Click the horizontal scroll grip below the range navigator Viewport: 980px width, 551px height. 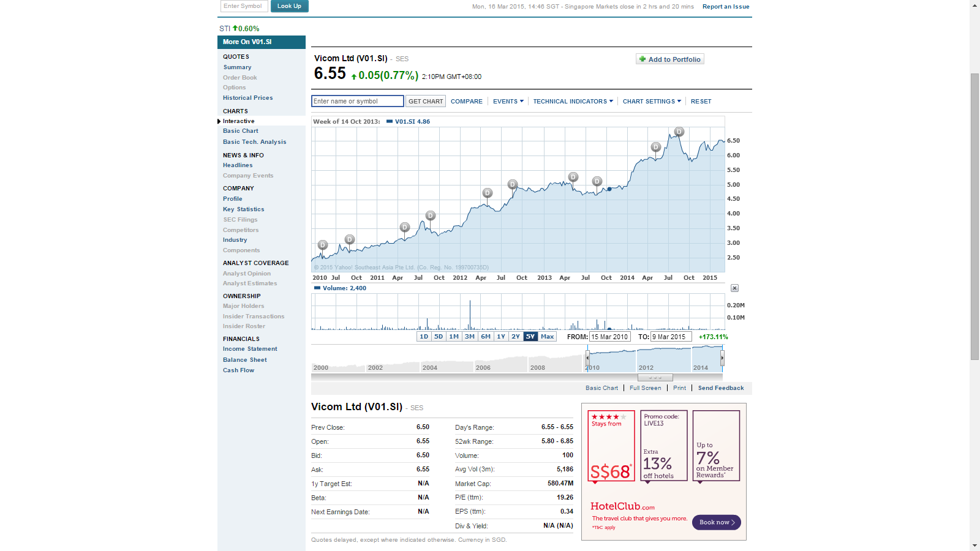coord(655,378)
